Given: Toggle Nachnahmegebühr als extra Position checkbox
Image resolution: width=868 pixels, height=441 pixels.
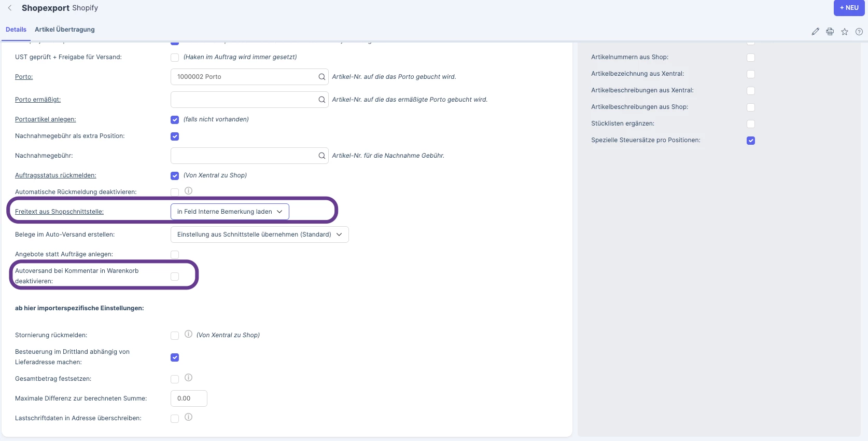Looking at the screenshot, I should click(175, 136).
